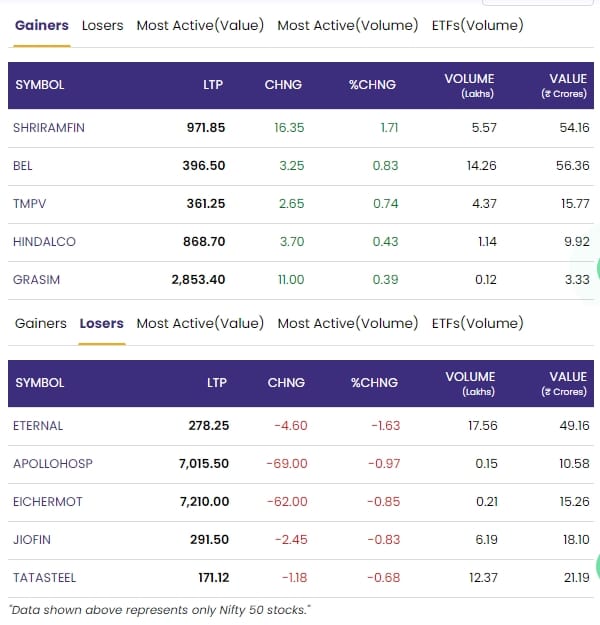Select the TMPV symbol row
This screenshot has height=625, width=600.
pyautogui.click(x=28, y=204)
